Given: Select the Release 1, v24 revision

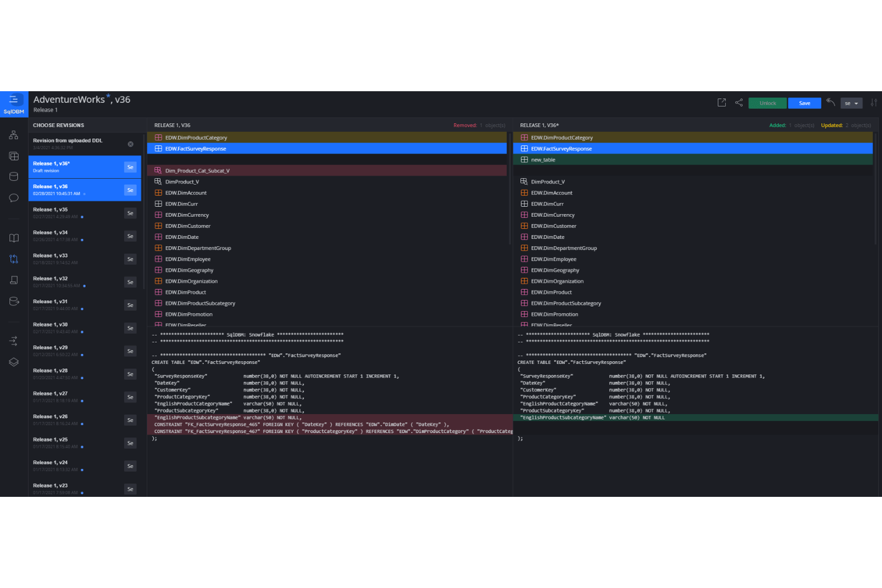Looking at the screenshot, I should [85, 466].
